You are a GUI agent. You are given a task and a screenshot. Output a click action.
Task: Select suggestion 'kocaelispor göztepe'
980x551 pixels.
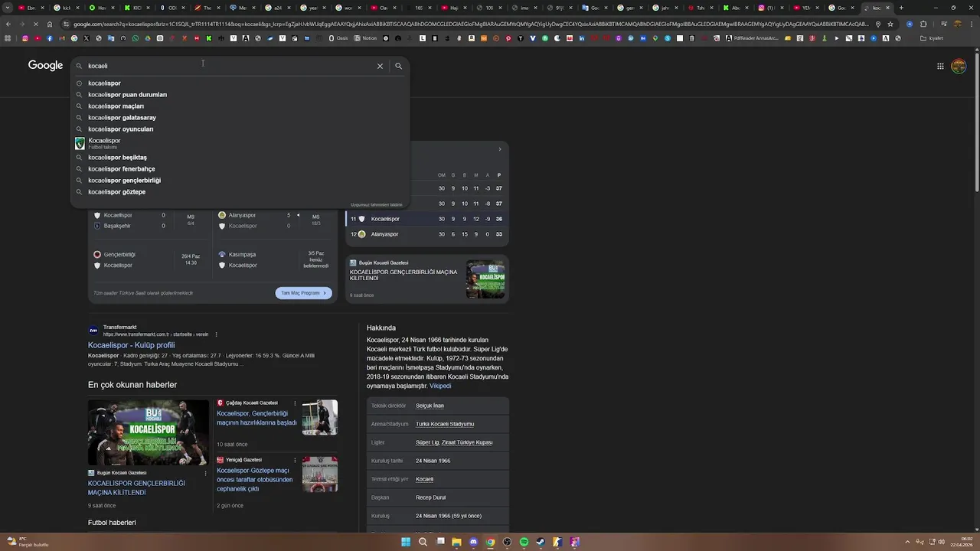tap(240, 192)
